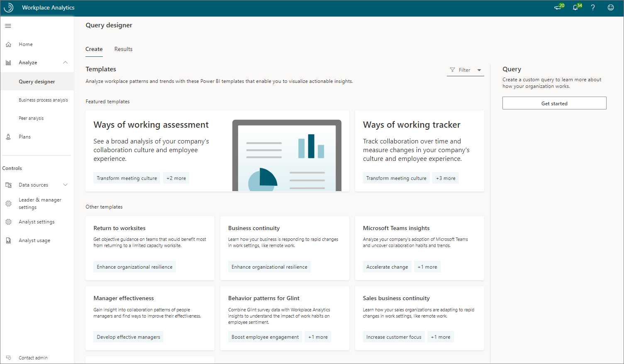Screen dimensions: 624x364
Task: Click the Home house icon
Action: click(8, 44)
